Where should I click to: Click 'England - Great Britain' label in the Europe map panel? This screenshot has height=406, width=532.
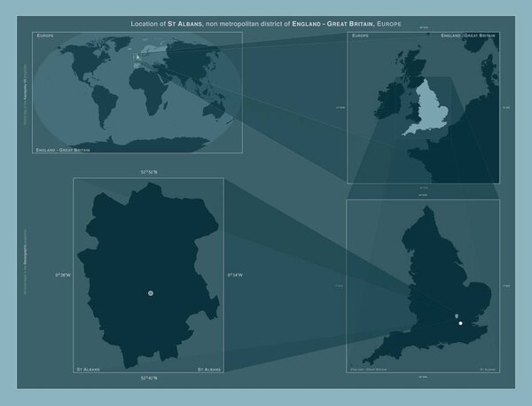(468, 35)
